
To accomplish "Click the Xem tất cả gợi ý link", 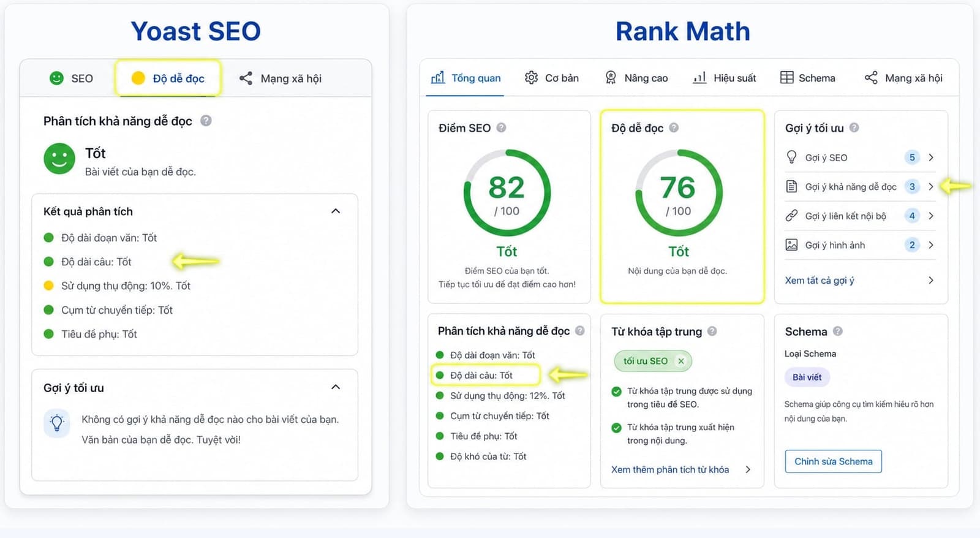I will point(820,280).
